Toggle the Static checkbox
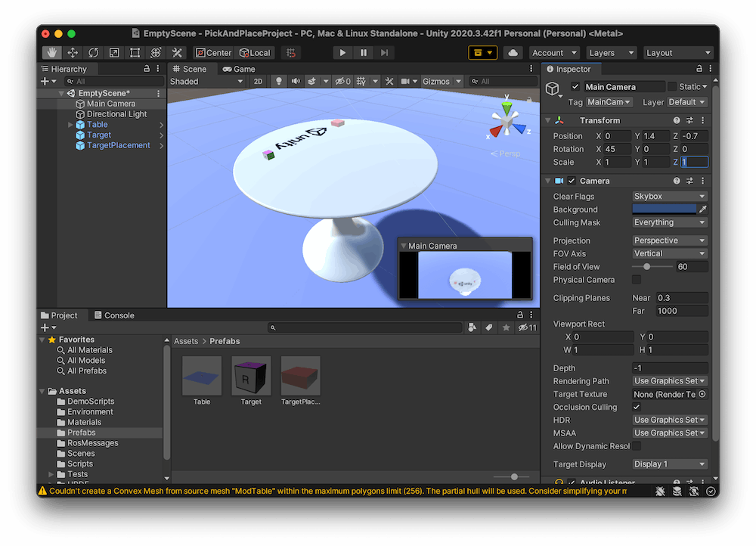This screenshot has width=756, height=546. click(x=672, y=87)
